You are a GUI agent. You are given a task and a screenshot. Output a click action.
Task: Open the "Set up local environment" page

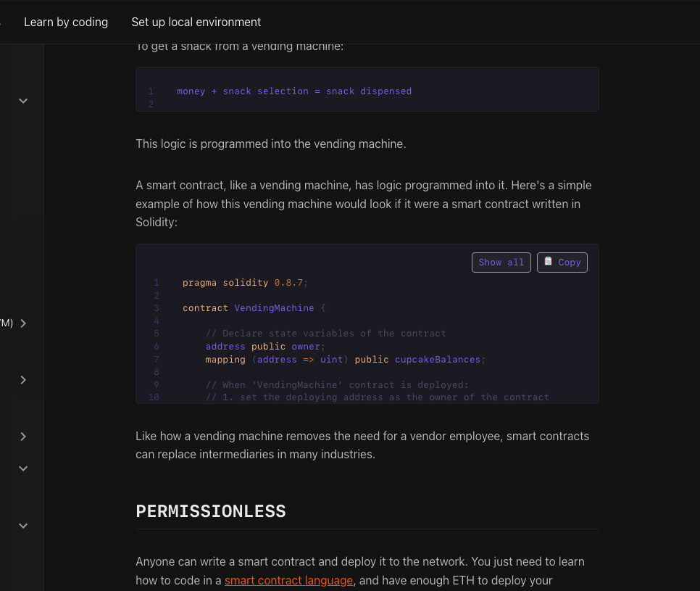[196, 22]
